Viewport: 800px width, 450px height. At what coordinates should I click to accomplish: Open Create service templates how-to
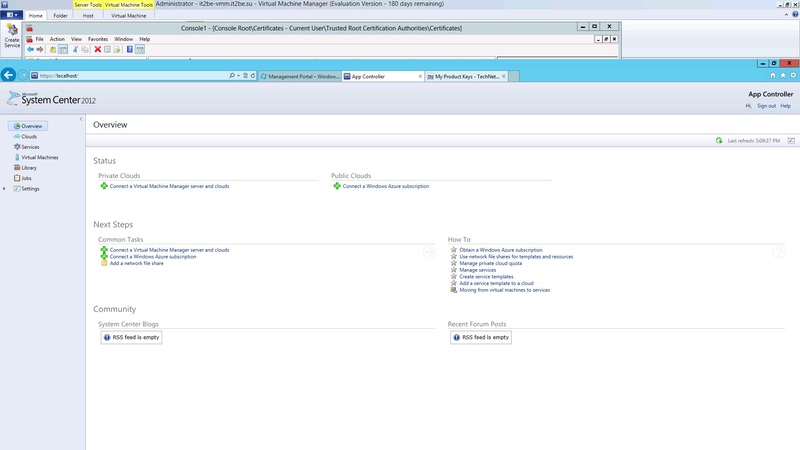pos(486,277)
